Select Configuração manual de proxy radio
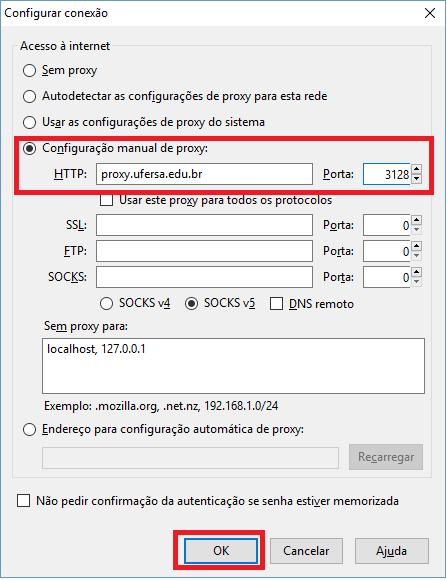Image resolution: width=447 pixels, height=580 pixels. [30, 148]
